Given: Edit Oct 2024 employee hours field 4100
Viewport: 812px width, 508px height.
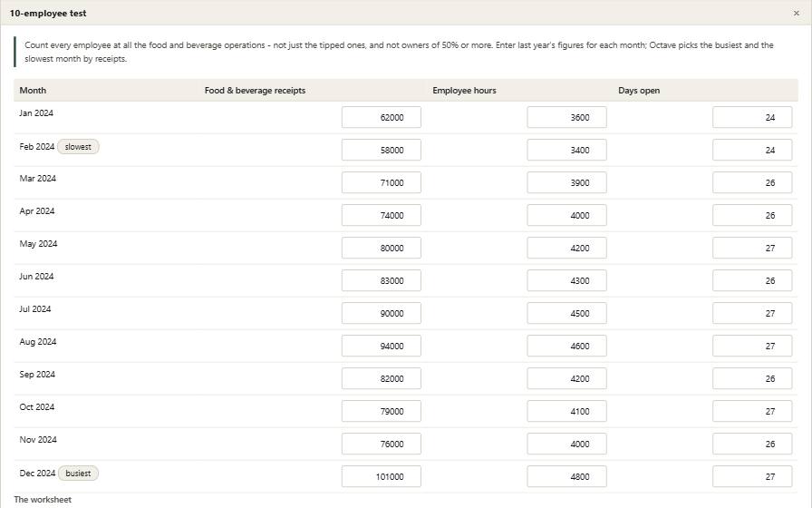Looking at the screenshot, I should pos(566,411).
